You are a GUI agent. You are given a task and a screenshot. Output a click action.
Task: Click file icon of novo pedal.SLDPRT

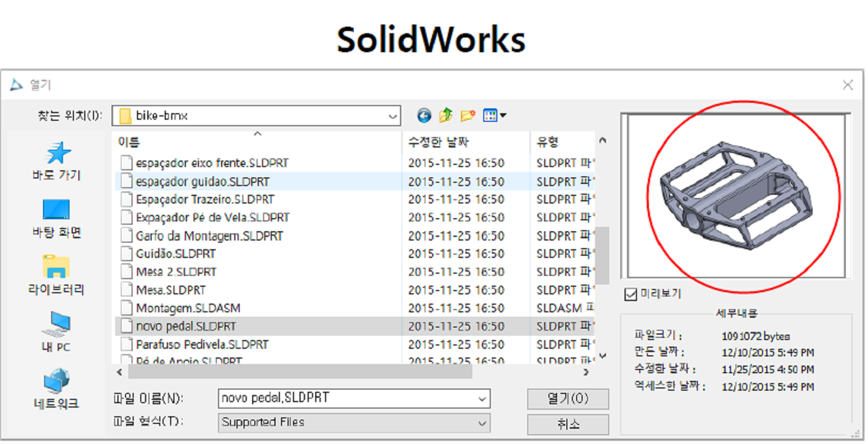click(127, 326)
